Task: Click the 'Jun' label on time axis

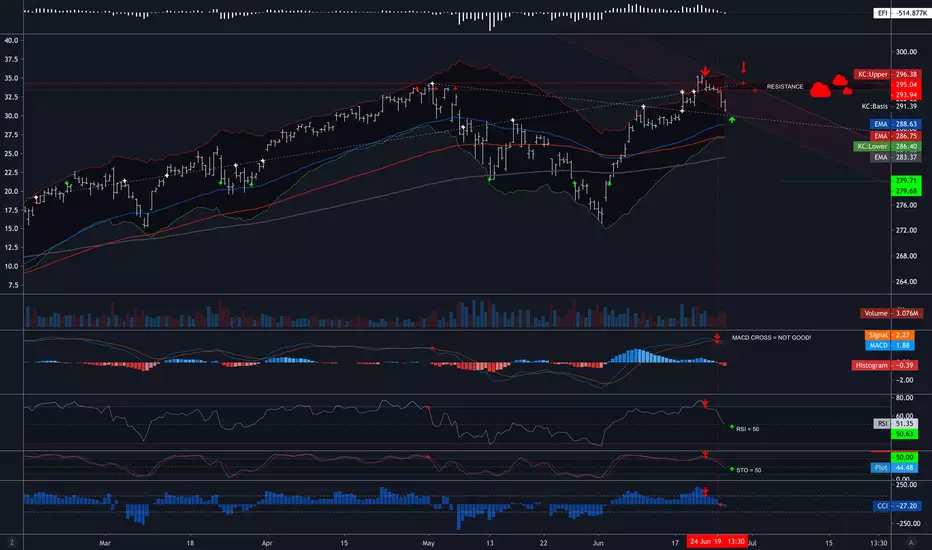Action: click(598, 543)
